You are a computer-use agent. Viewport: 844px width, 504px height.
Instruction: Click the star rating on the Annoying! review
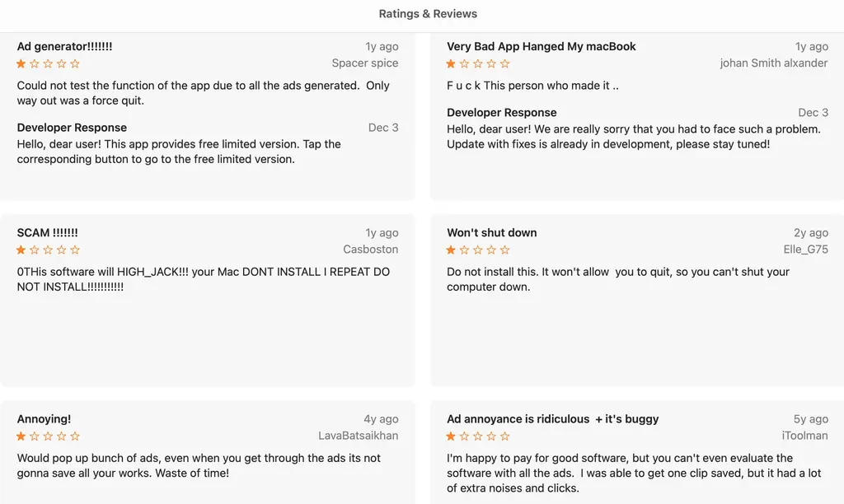pos(49,436)
